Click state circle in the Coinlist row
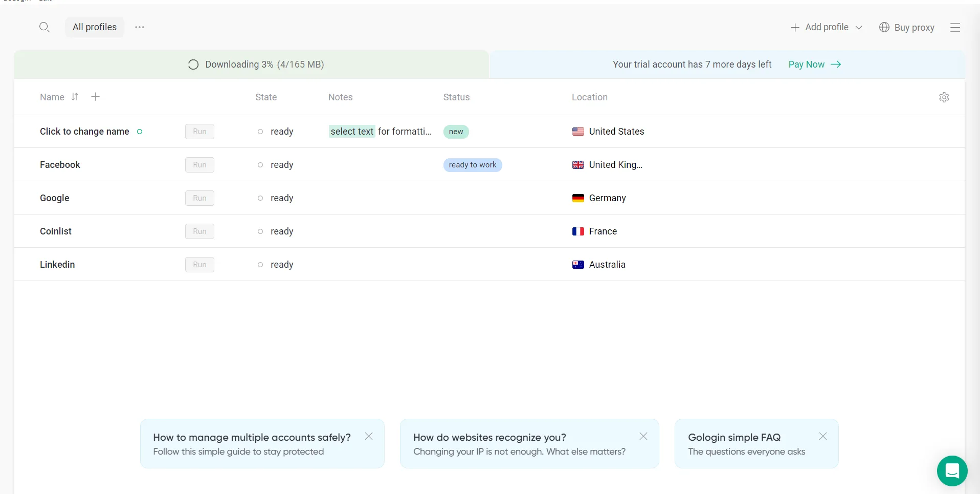Viewport: 980px width, 494px height. (260, 231)
